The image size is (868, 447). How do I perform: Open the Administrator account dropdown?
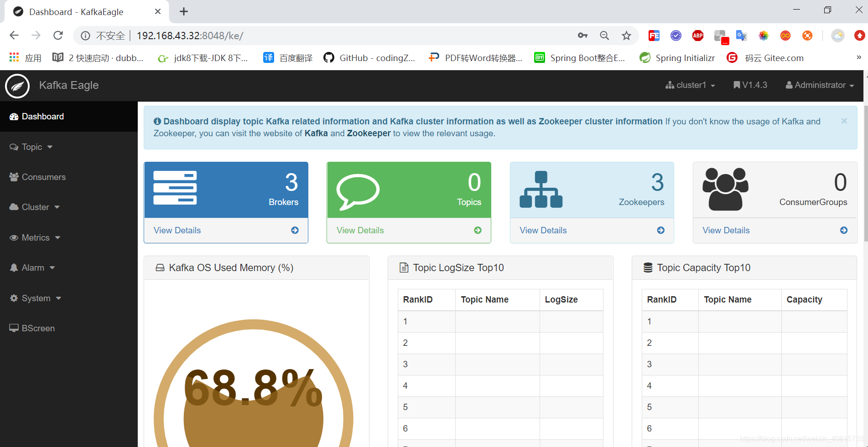click(820, 85)
